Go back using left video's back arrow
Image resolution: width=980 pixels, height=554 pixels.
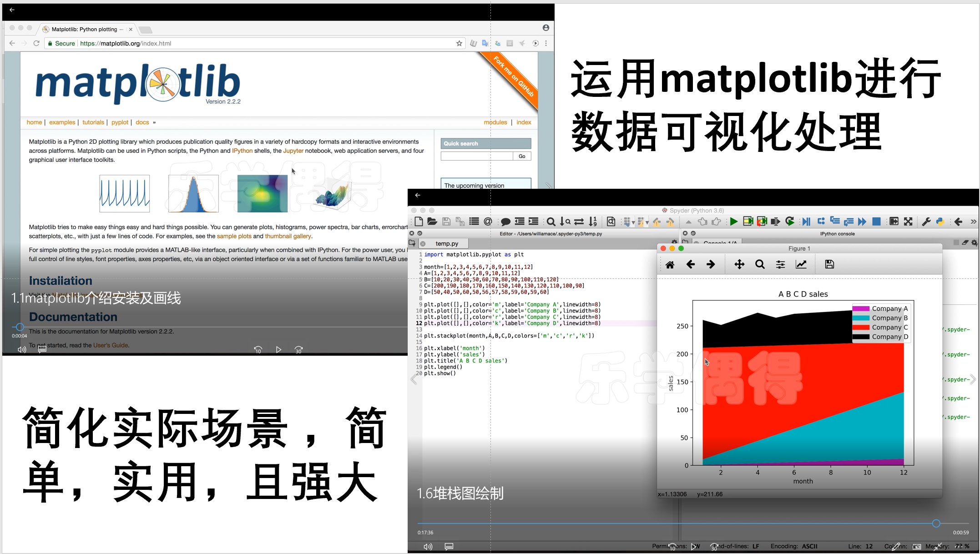click(12, 10)
